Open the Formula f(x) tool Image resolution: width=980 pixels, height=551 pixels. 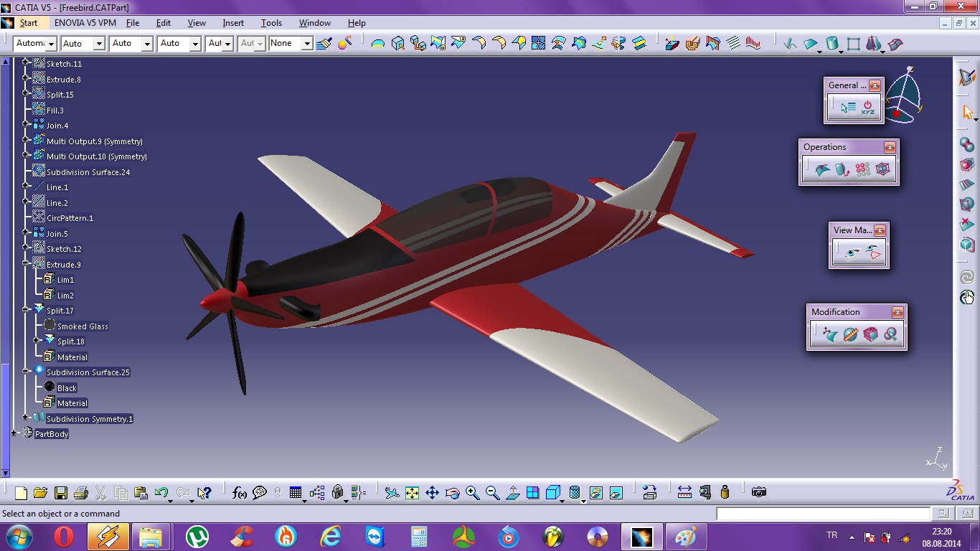pos(240,493)
